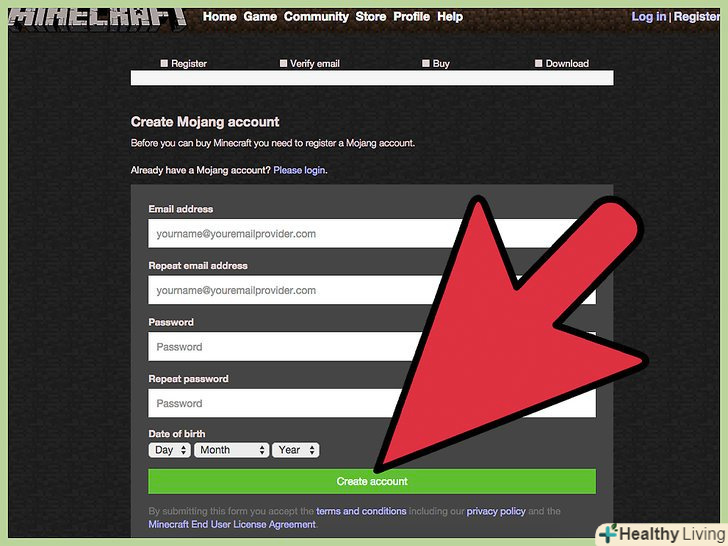This screenshot has width=728, height=546.
Task: Focus the Repeat password field
Action: tap(372, 403)
